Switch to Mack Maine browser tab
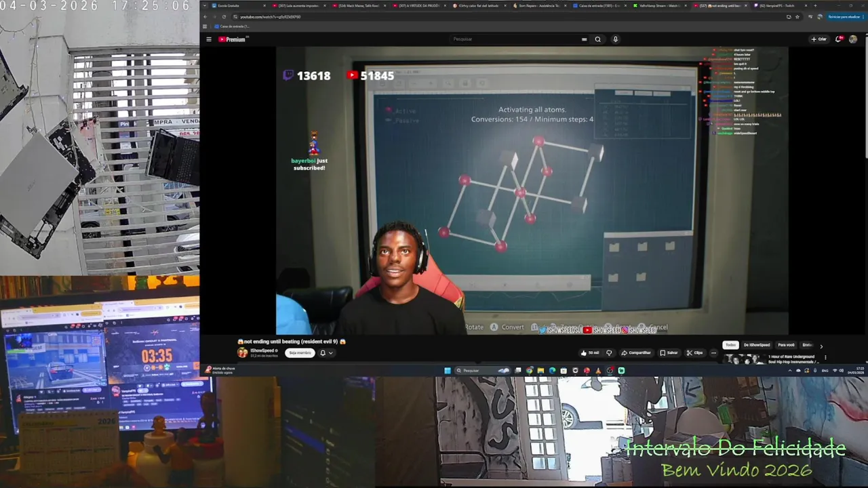 click(x=359, y=5)
